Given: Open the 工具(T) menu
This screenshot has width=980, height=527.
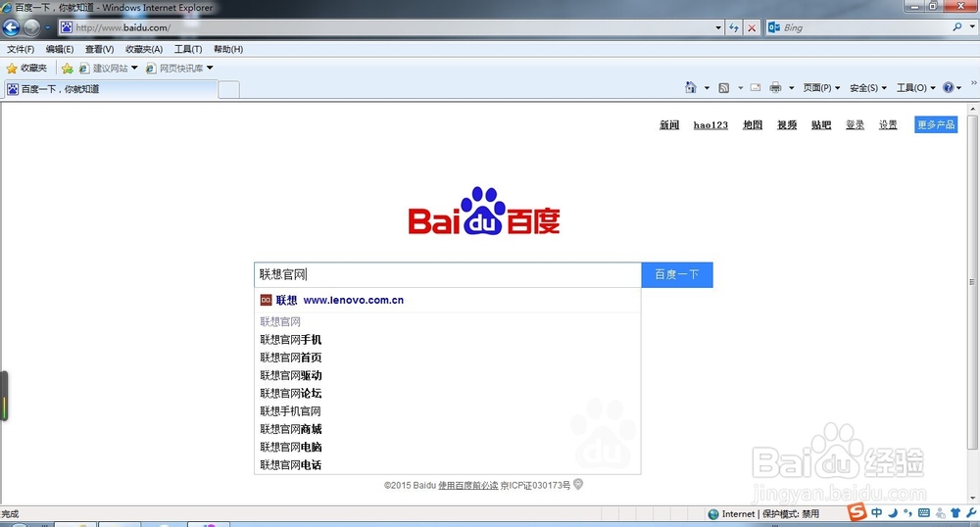Looking at the screenshot, I should [x=188, y=49].
